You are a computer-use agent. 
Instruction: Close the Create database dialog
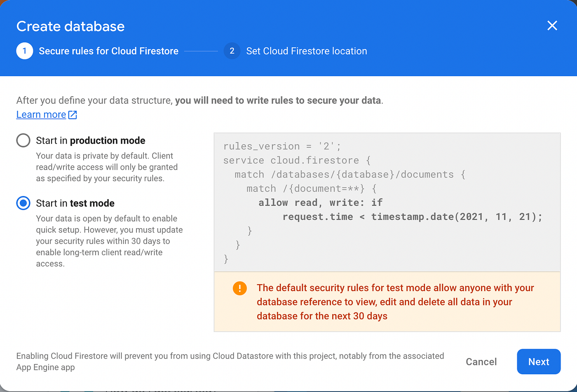coord(552,26)
